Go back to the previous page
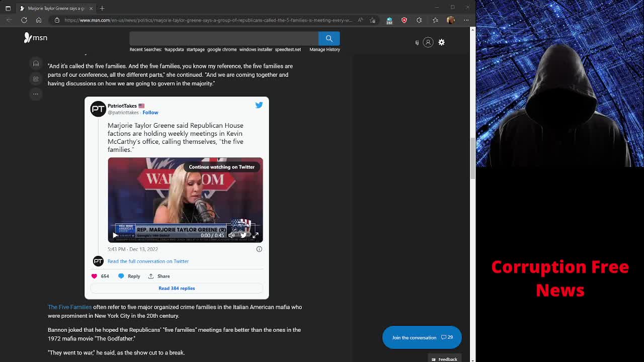 pos(9,20)
